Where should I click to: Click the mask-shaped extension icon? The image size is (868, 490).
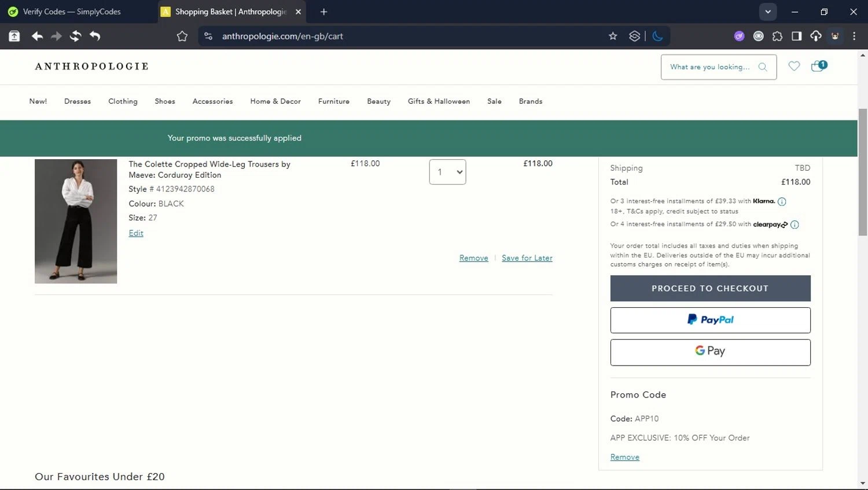coord(758,36)
